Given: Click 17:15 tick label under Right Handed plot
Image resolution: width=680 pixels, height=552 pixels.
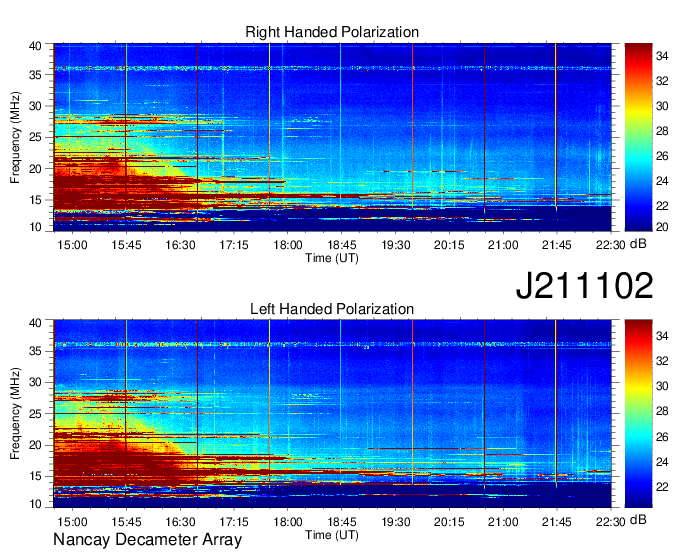Looking at the screenshot, I should 234,245.
